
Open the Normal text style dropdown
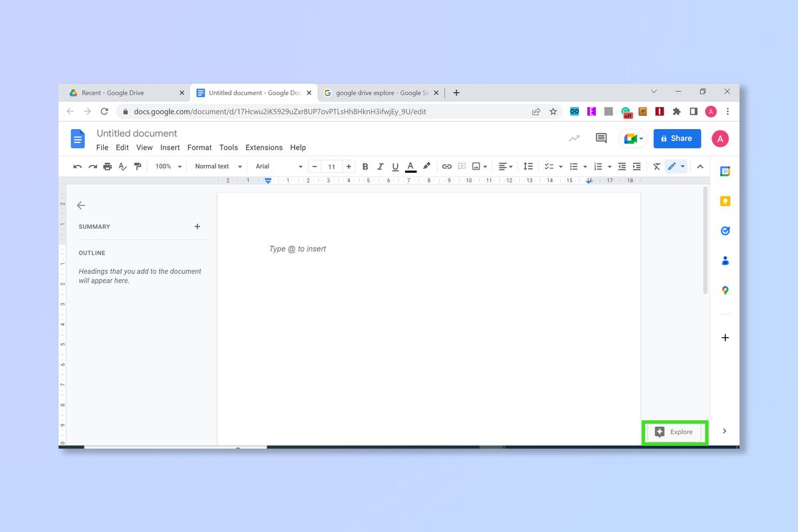tap(217, 166)
